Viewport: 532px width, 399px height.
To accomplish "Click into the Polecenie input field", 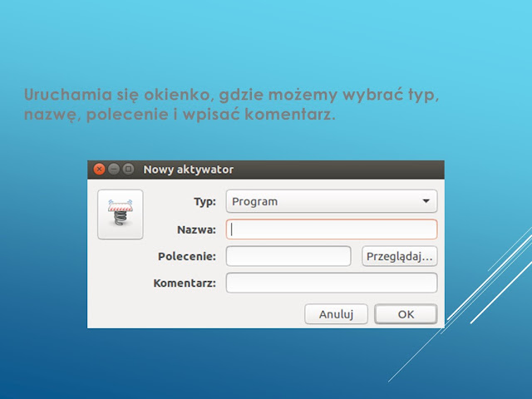I will 288,256.
